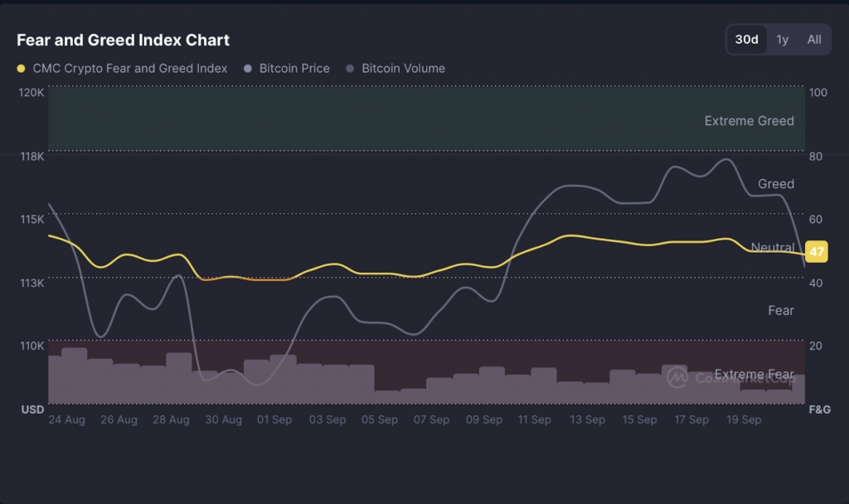Click the gray dot beside Bitcoin Price
Image resolution: width=849 pixels, height=504 pixels.
pyautogui.click(x=248, y=69)
